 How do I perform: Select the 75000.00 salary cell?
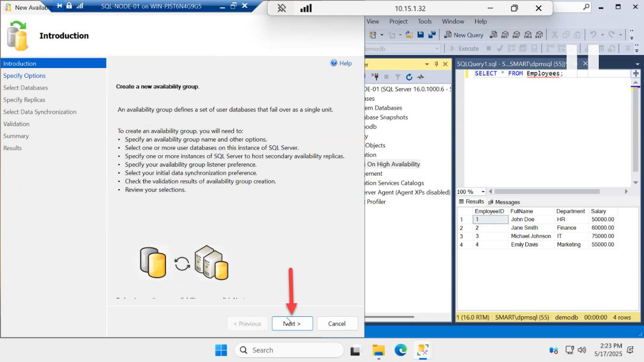(x=603, y=236)
